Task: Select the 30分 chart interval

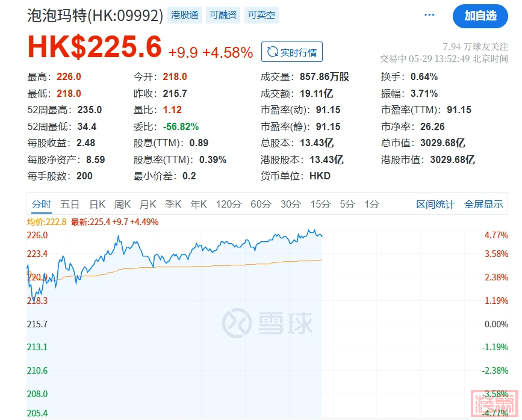Action: click(x=291, y=204)
